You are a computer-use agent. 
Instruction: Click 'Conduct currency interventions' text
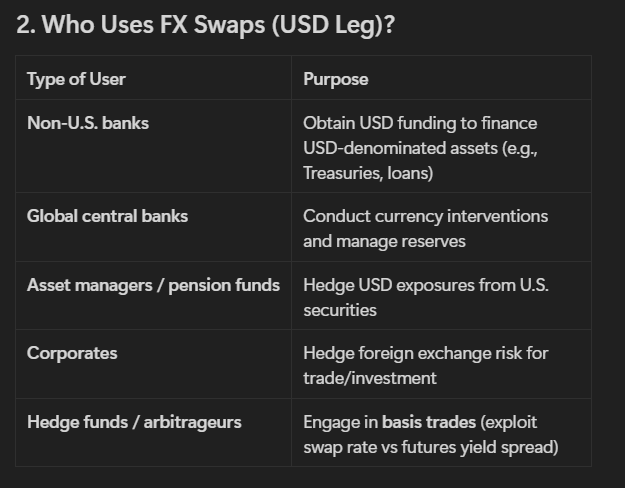[426, 216]
